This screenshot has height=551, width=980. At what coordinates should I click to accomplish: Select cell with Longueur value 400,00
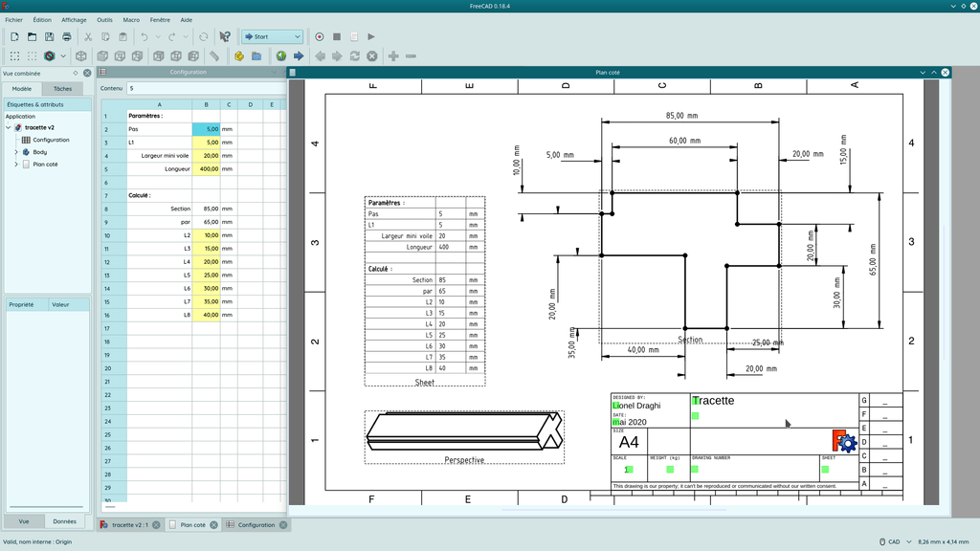(207, 168)
